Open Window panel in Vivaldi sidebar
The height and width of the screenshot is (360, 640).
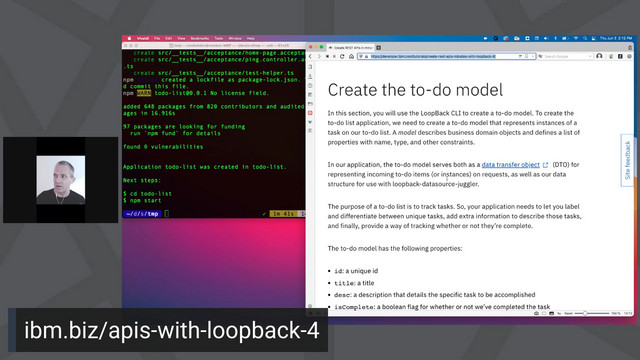pos(310,104)
